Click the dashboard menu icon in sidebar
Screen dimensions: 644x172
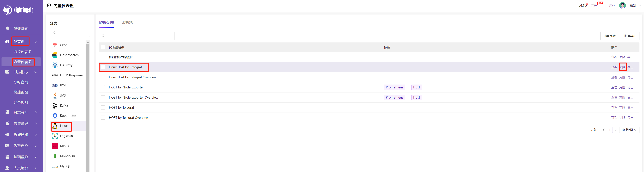(x=8, y=42)
